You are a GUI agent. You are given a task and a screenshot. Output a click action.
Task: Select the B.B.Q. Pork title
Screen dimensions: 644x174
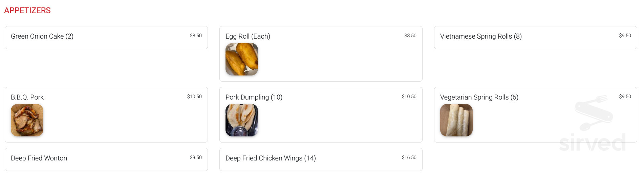pyautogui.click(x=27, y=97)
